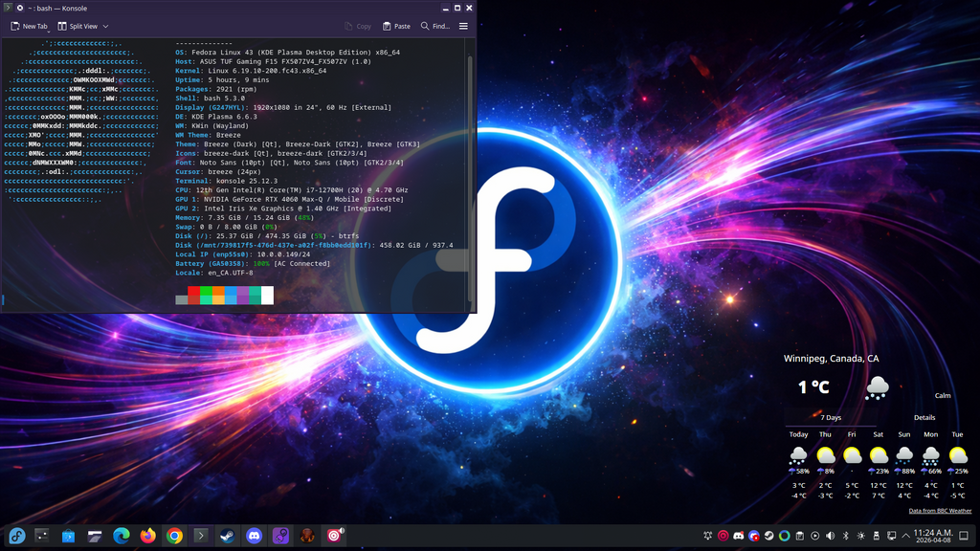Expand the Split View dropdown arrow
Viewport: 980px width, 551px height.
click(105, 26)
